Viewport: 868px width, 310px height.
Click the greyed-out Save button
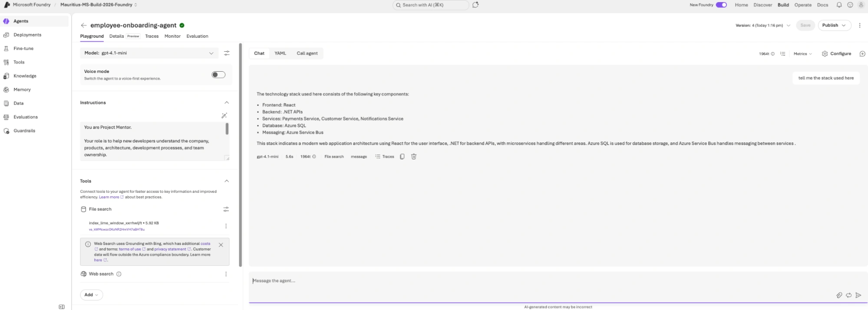(x=805, y=25)
